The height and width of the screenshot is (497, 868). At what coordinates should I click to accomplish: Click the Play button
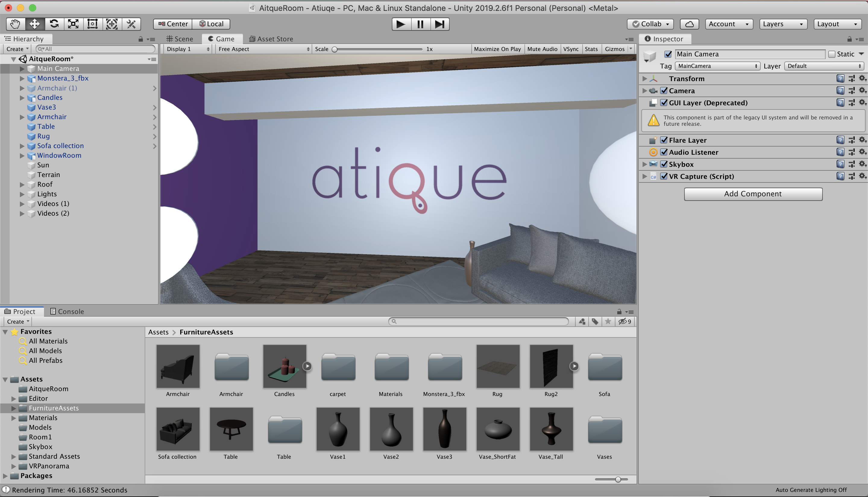[x=401, y=24]
